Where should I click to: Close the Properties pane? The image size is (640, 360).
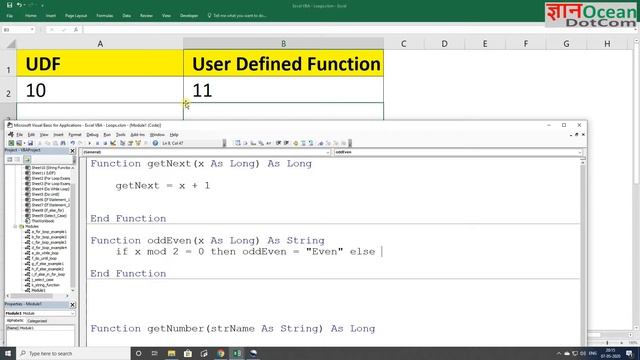(73, 305)
